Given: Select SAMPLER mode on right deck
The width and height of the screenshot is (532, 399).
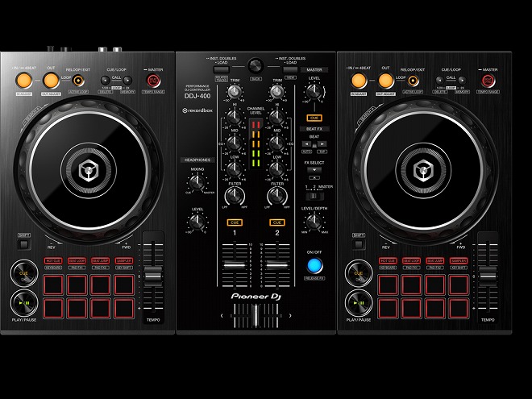Looking at the screenshot, I should pos(459,260).
